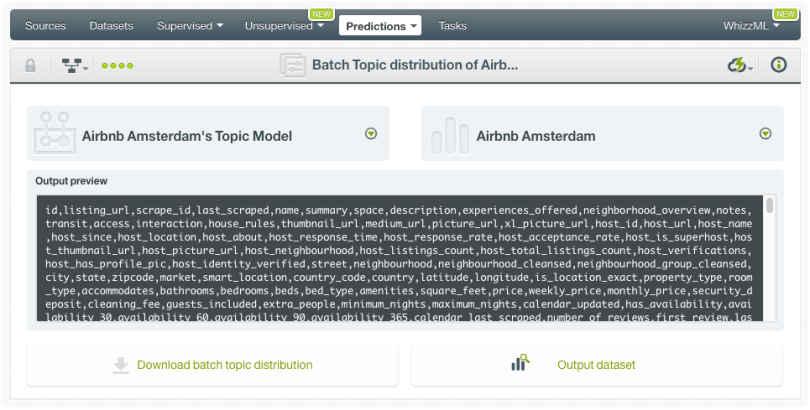Screen dimensions: 810x410
Task: Click the output dataset chart icon
Action: [520, 364]
